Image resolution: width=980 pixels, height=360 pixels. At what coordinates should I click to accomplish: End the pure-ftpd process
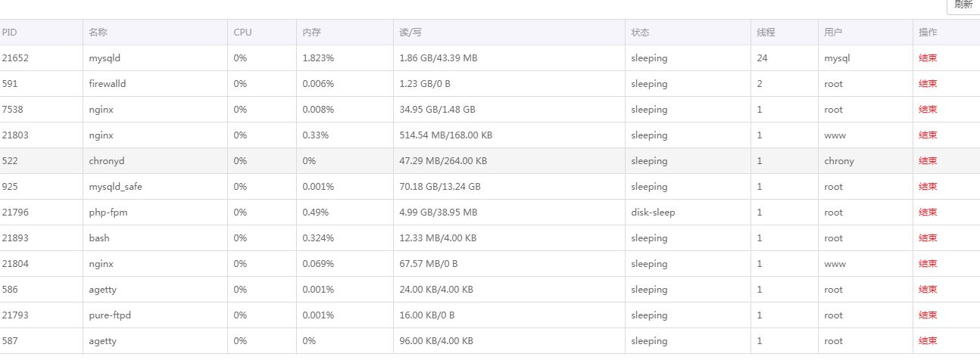click(928, 315)
